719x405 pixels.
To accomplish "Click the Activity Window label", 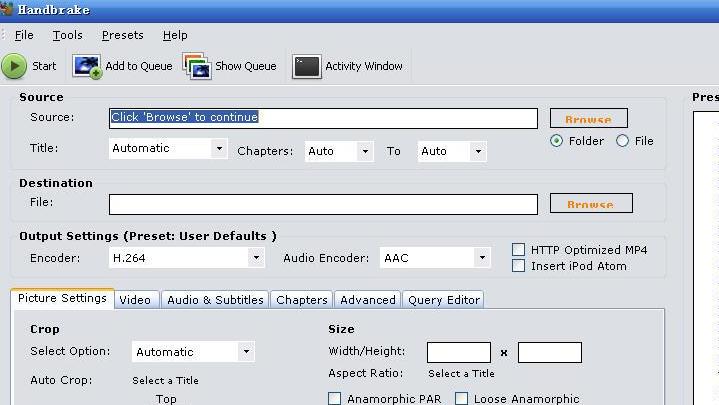I will click(x=364, y=67).
